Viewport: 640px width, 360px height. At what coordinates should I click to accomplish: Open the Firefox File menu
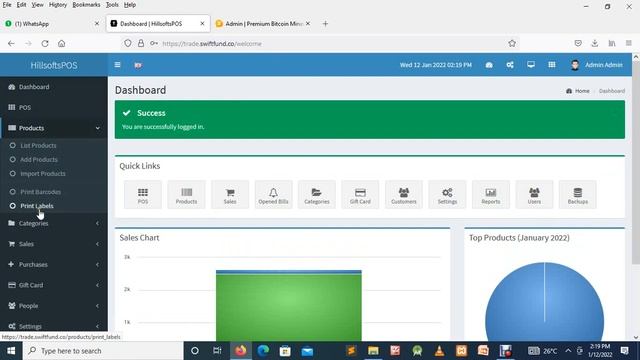7,5
